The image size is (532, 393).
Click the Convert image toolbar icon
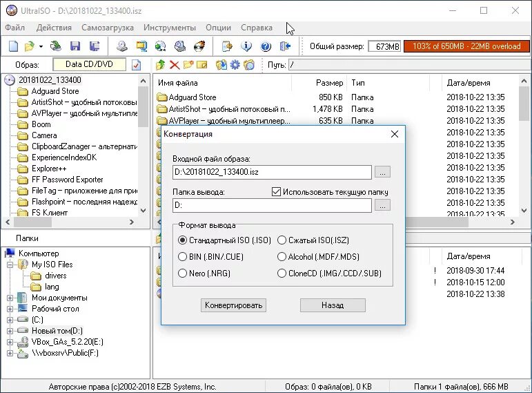(x=161, y=46)
